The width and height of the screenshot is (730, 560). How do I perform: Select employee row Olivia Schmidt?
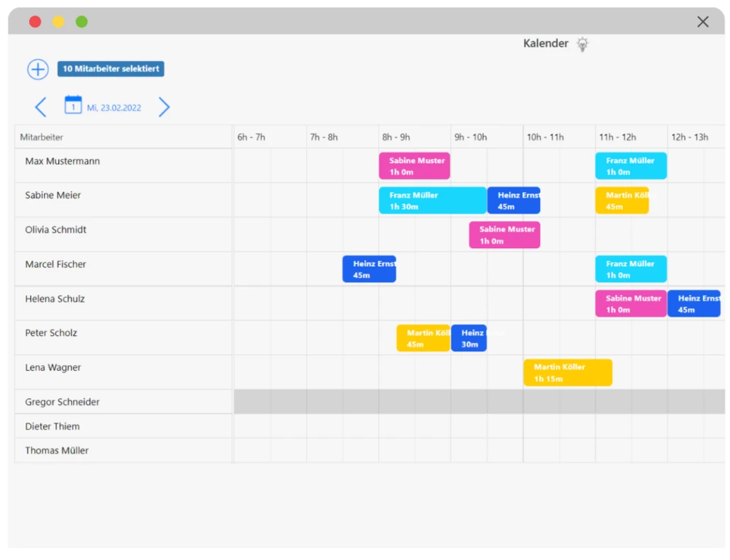point(123,235)
